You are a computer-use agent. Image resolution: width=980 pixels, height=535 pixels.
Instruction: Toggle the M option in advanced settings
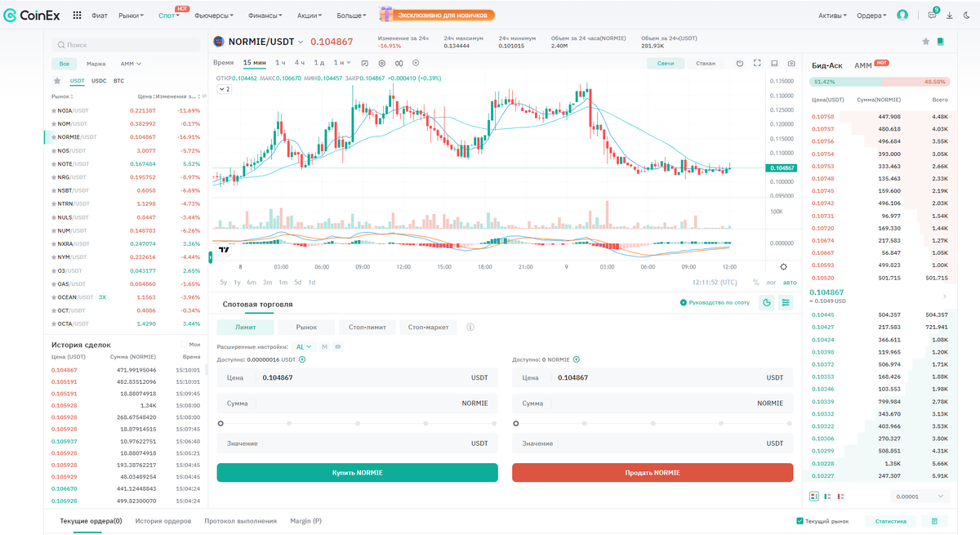click(324, 347)
